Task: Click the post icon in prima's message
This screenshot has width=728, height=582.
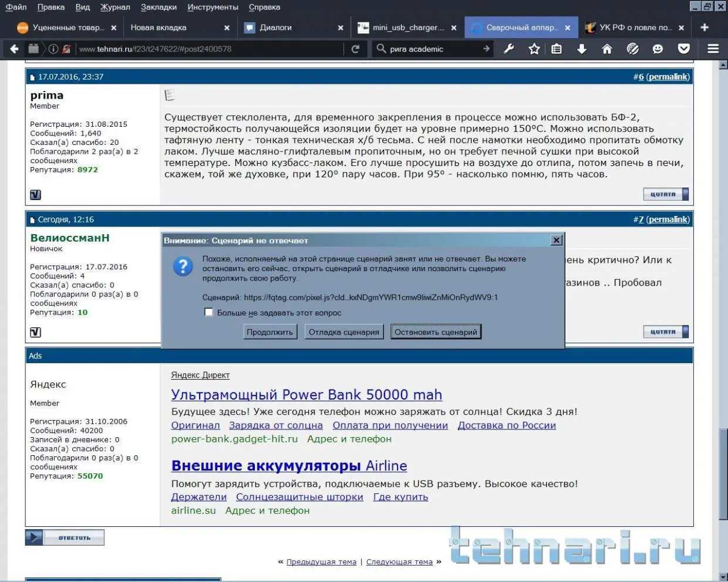Action: click(169, 94)
